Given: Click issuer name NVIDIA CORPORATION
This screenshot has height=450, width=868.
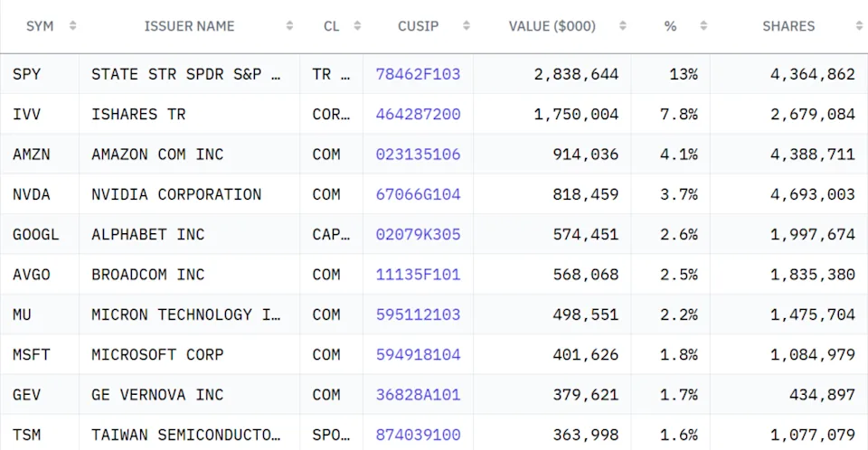Looking at the screenshot, I should (x=176, y=194).
